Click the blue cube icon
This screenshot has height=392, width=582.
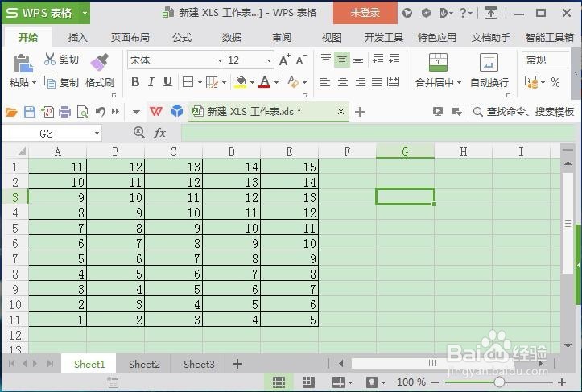177,111
